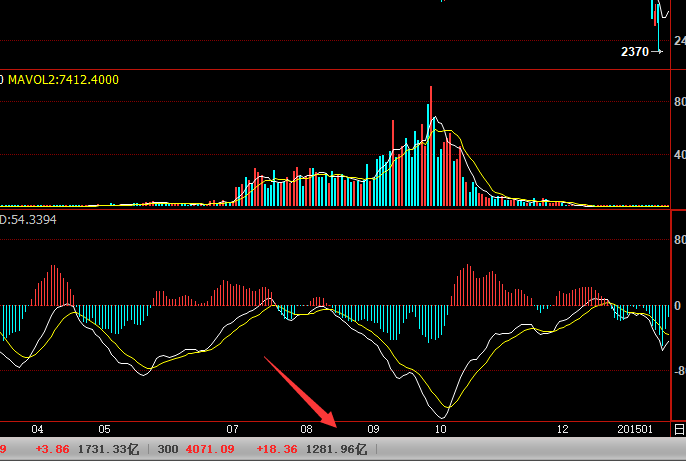686x461 pixels.
Task: Click the lowest trough of the white MACD line
Action: point(443,415)
